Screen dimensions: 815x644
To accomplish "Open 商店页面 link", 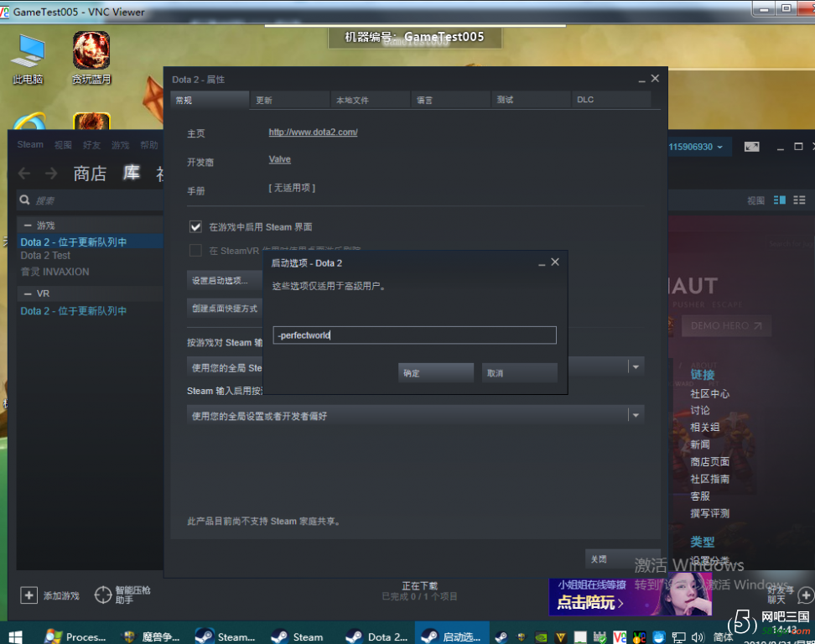I will click(709, 461).
